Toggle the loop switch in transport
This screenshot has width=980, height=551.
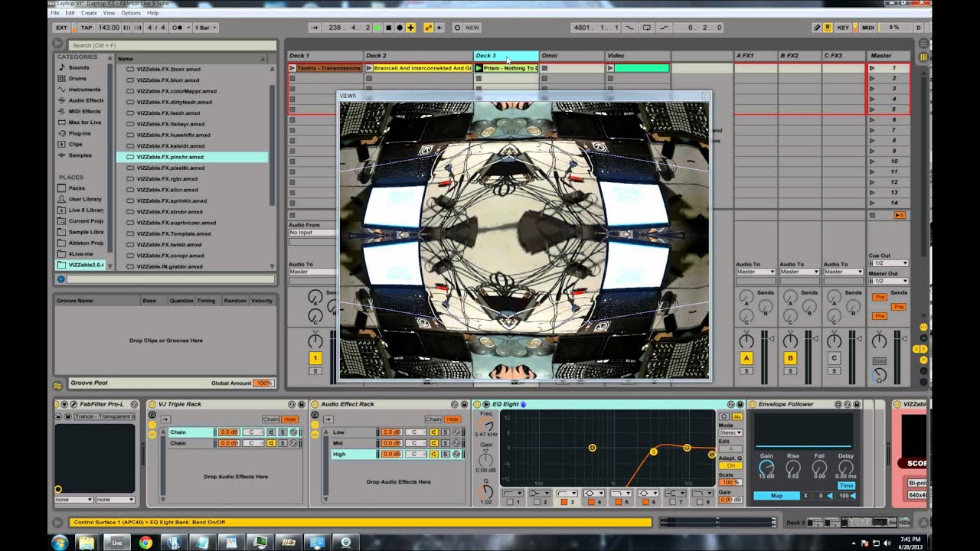click(647, 28)
